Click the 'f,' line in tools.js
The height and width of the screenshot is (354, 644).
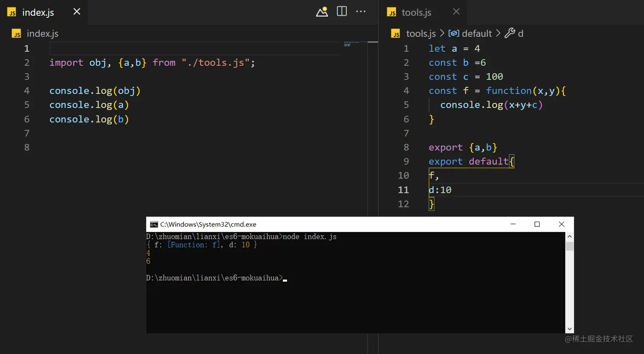point(434,175)
